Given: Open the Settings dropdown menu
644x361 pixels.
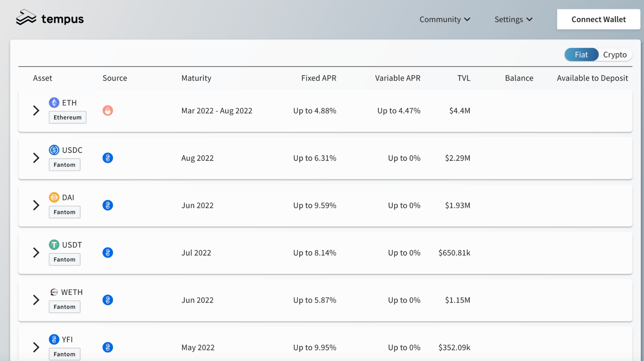Looking at the screenshot, I should point(513,19).
